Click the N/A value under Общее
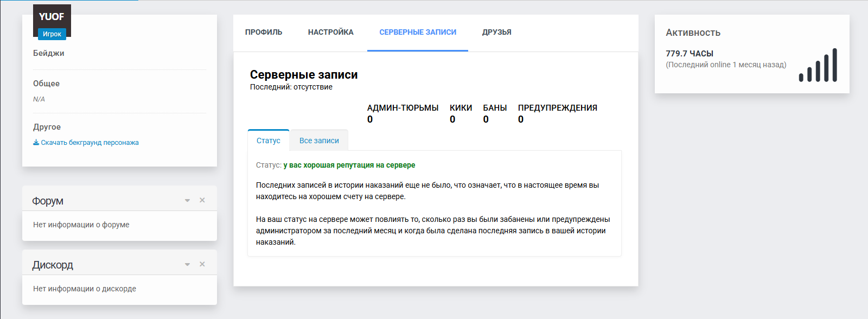This screenshot has height=319, width=868. [x=39, y=99]
